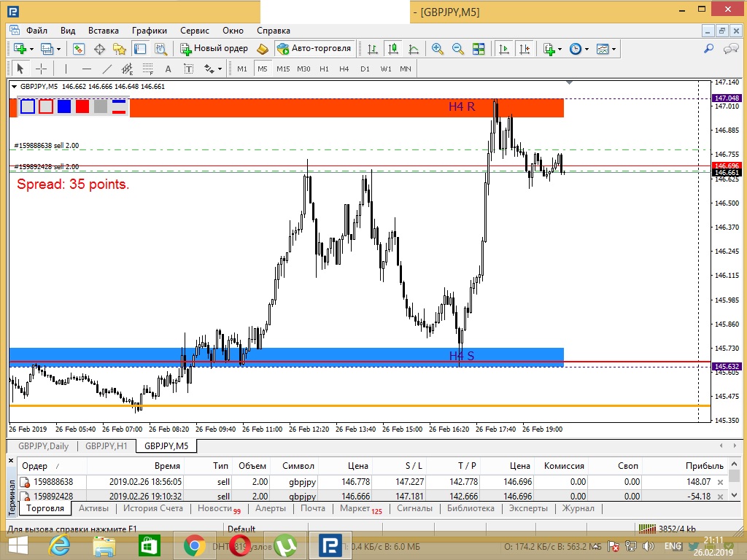Viewport: 747px width, 560px height.
Task: Select the trendline drawing tool
Action: point(107,69)
